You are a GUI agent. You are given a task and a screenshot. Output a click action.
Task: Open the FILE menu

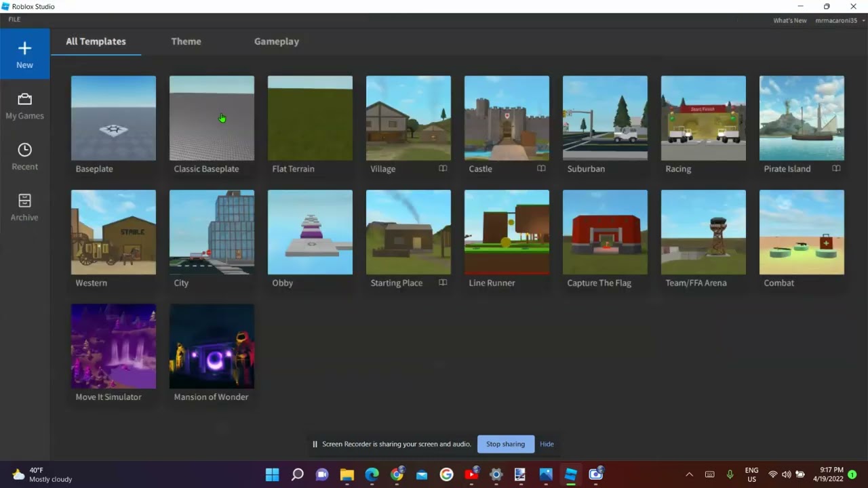(14, 20)
